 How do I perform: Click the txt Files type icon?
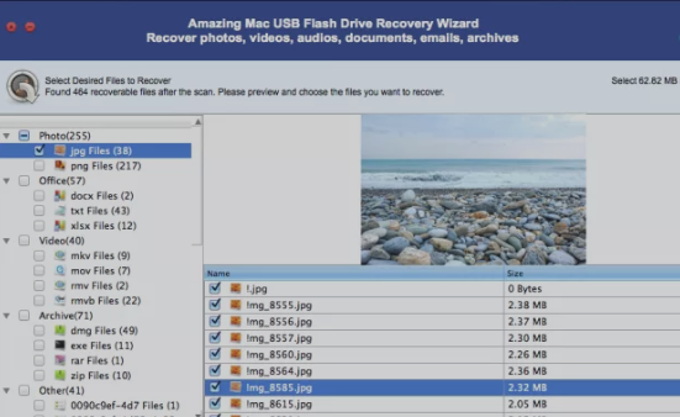click(60, 211)
